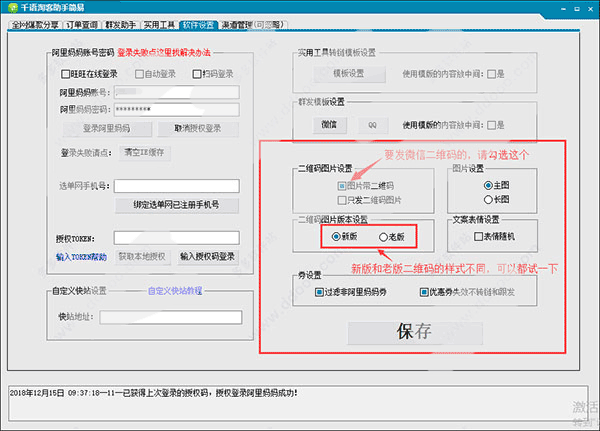Open the 输入TOKEN帮助 link
Screen dimensions: 600x431
(81, 257)
